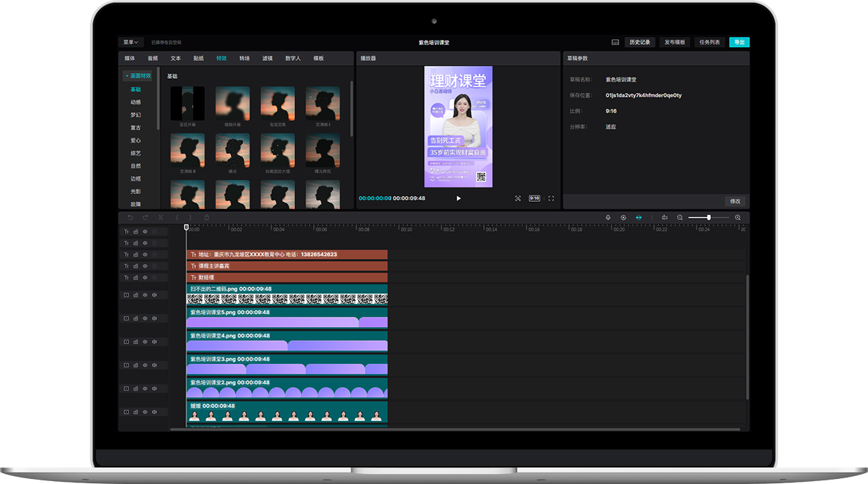Click the microphone voiceover icon above the timeline

coord(608,217)
